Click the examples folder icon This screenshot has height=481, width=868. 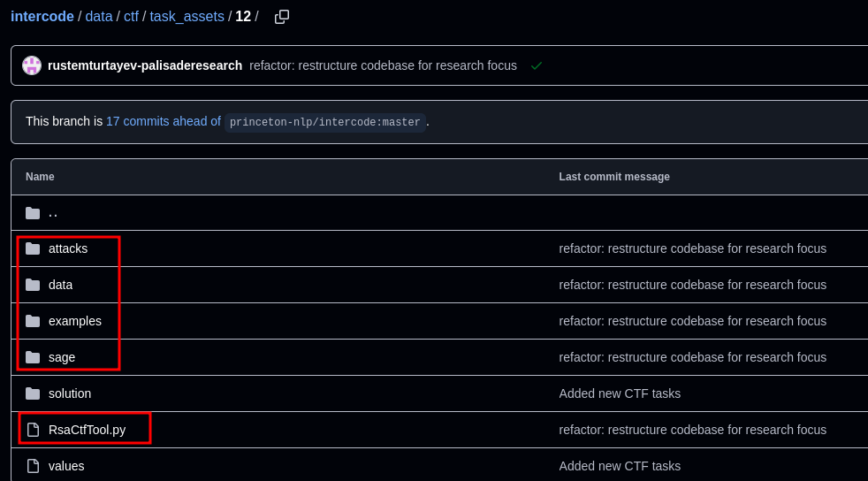[x=33, y=321]
